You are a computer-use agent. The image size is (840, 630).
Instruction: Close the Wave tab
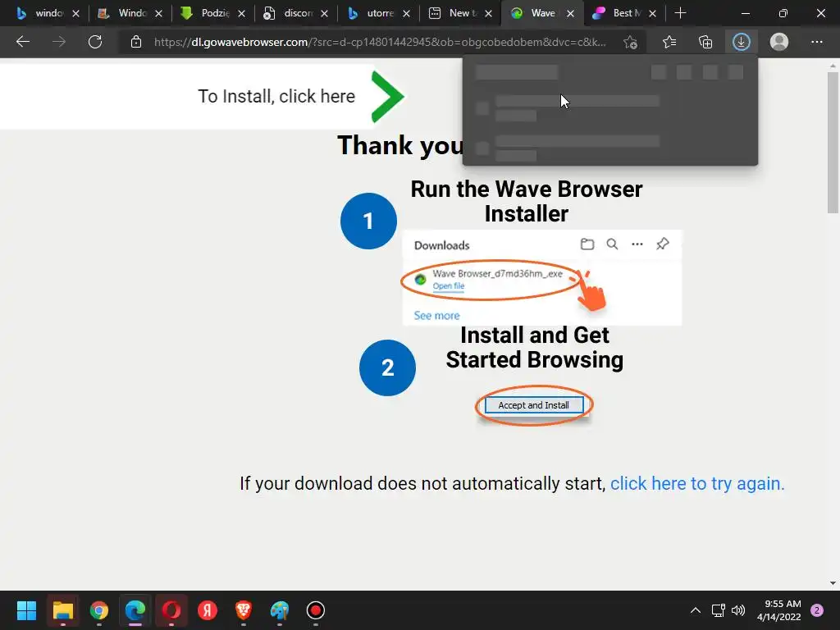tap(571, 13)
